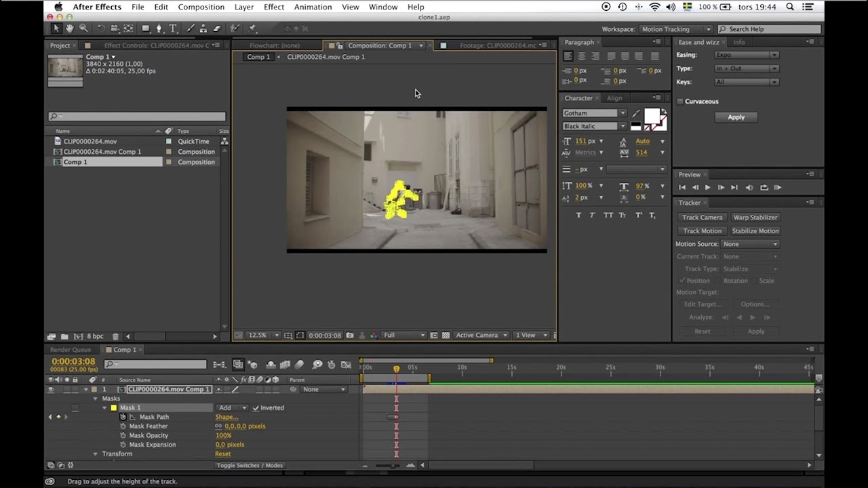Screen dimensions: 868x488
Task: Enable Motion Blur for timeline layers
Action: [x=299, y=365]
